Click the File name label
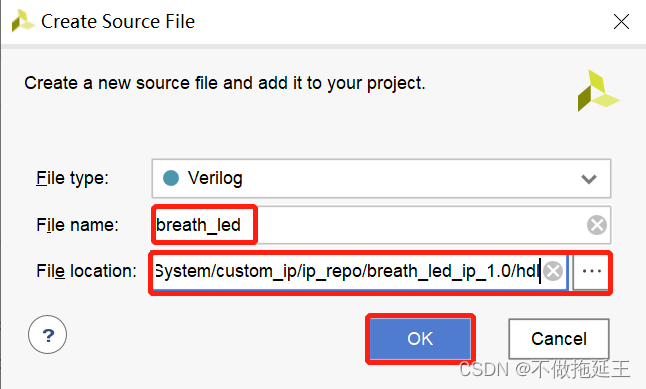646x389 pixels. pos(77,225)
